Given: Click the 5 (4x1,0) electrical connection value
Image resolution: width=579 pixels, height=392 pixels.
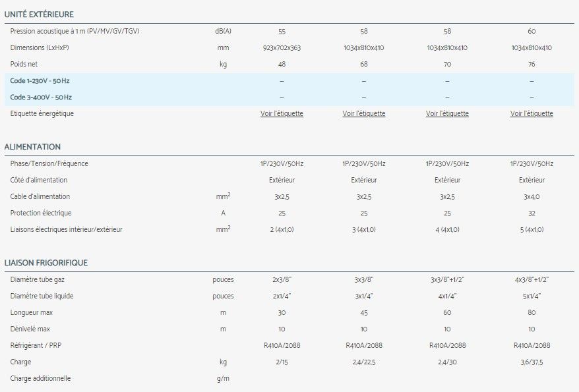Looking at the screenshot, I should click(532, 229).
